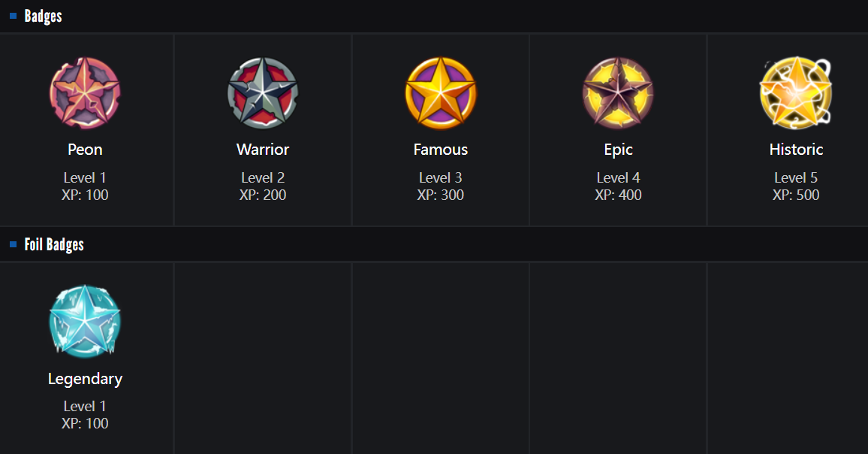
Task: Click the Historic lightning star badge icon
Action: tap(796, 93)
